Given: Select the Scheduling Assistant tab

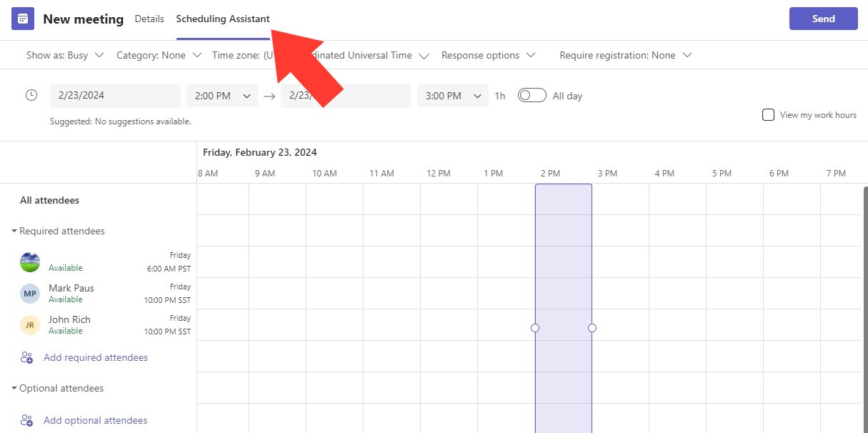Looking at the screenshot, I should pyautogui.click(x=223, y=19).
